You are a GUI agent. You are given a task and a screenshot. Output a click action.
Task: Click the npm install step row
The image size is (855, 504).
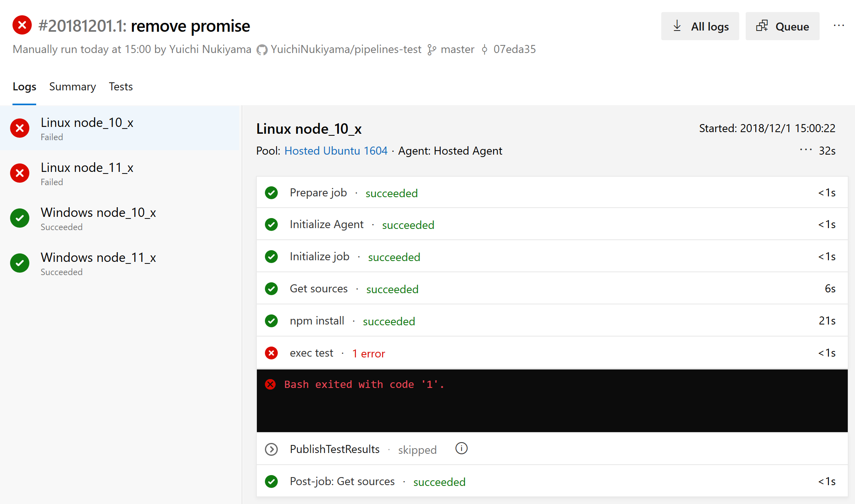click(x=317, y=320)
